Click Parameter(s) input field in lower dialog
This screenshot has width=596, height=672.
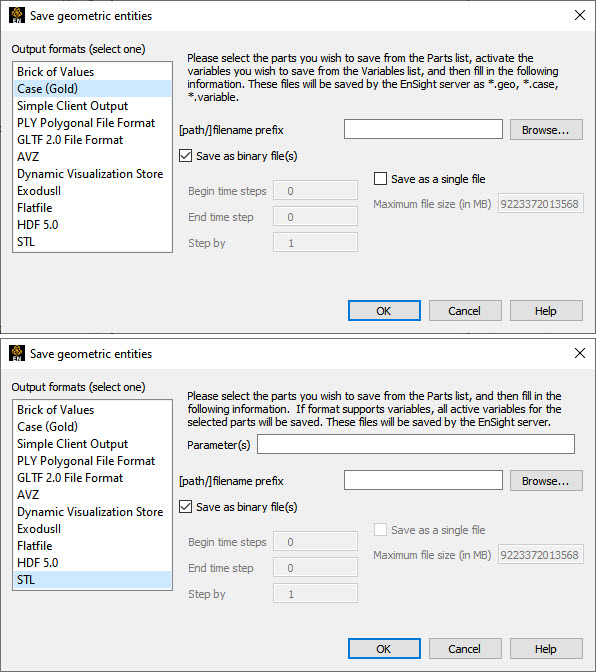tap(416, 444)
